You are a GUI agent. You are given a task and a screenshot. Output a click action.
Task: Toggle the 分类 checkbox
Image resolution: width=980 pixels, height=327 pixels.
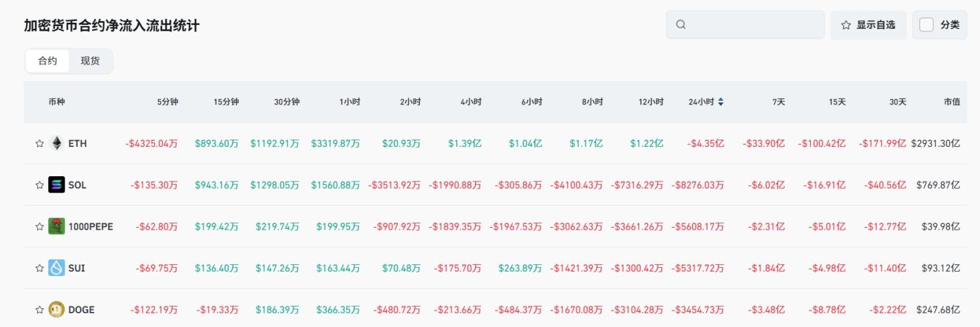[926, 25]
